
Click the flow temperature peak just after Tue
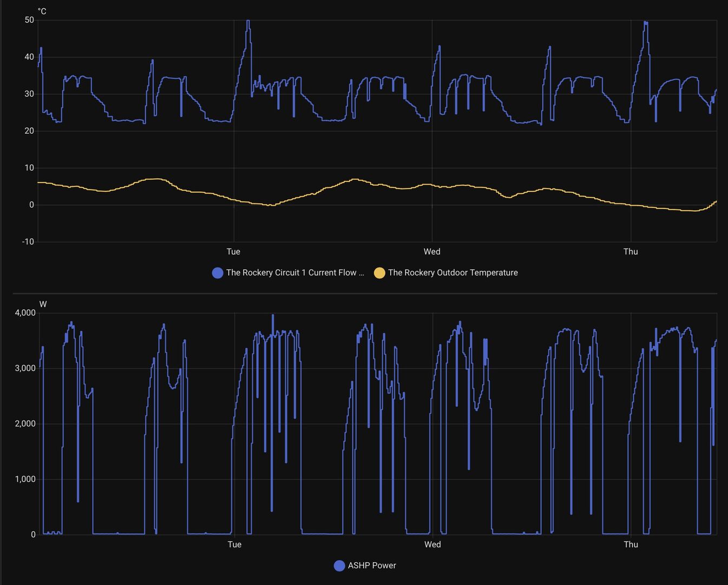click(x=248, y=22)
